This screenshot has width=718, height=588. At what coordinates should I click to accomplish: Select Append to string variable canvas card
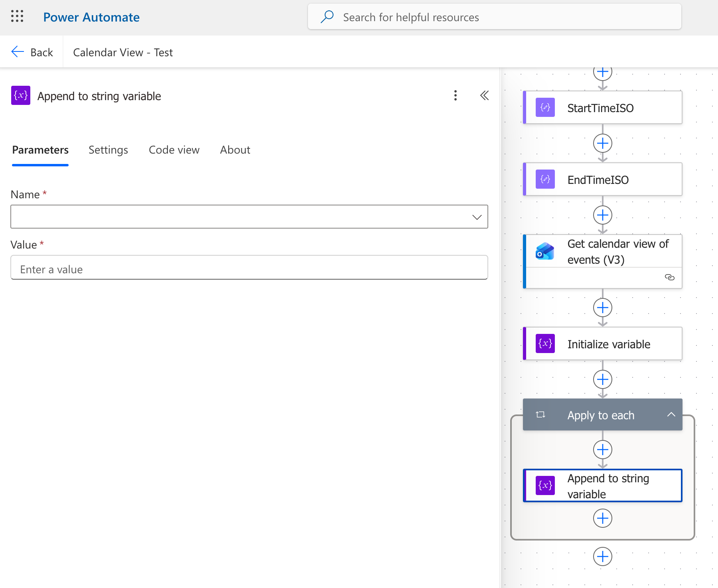[x=602, y=485]
